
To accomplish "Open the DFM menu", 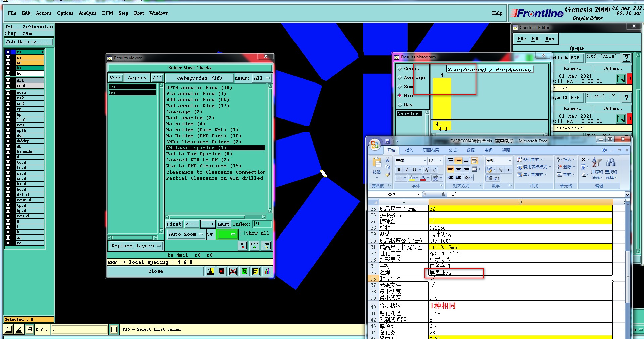I will click(x=107, y=13).
